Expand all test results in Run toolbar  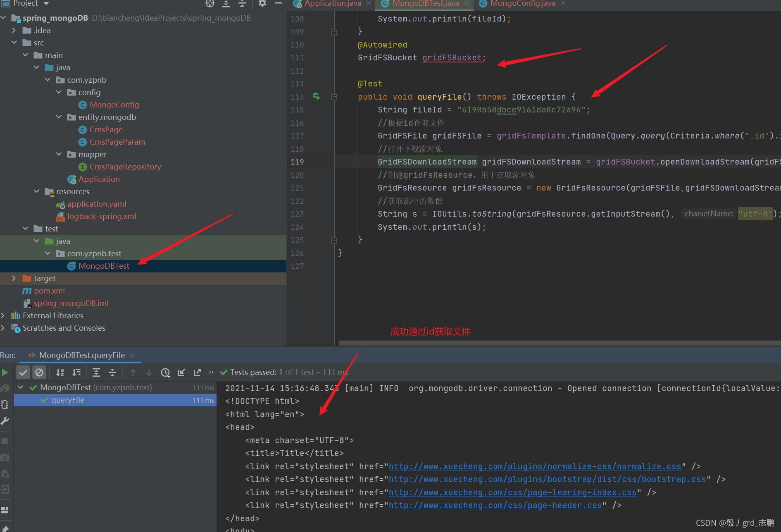coord(96,372)
